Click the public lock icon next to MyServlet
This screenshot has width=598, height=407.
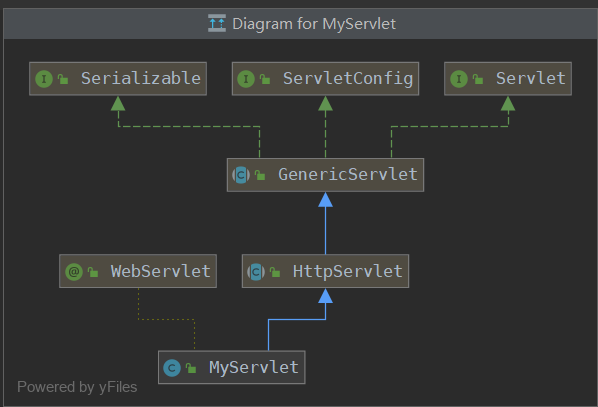191,368
